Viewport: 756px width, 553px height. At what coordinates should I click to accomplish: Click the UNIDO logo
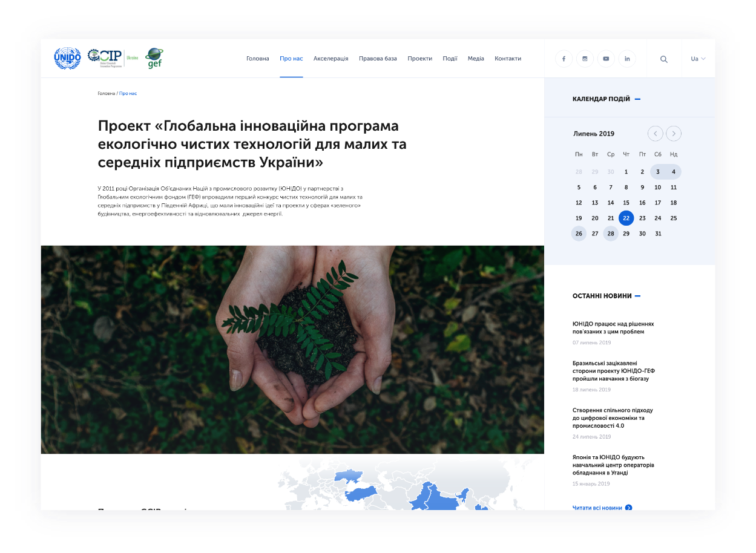67,58
